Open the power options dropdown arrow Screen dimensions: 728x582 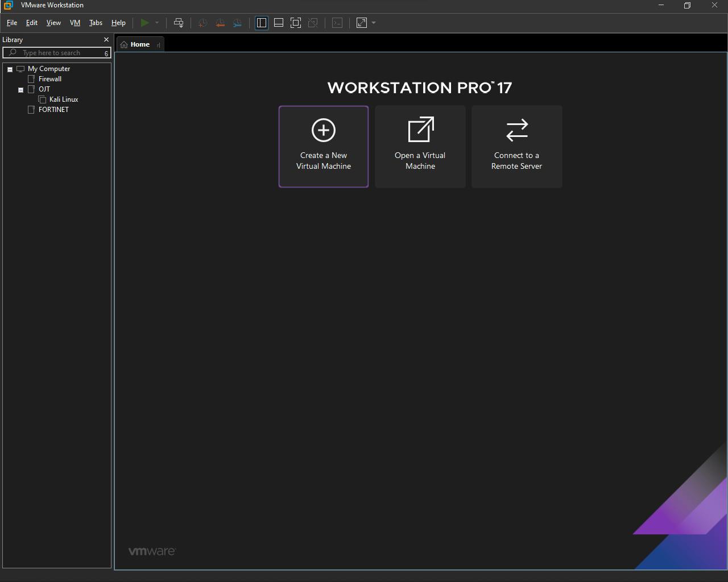(157, 23)
